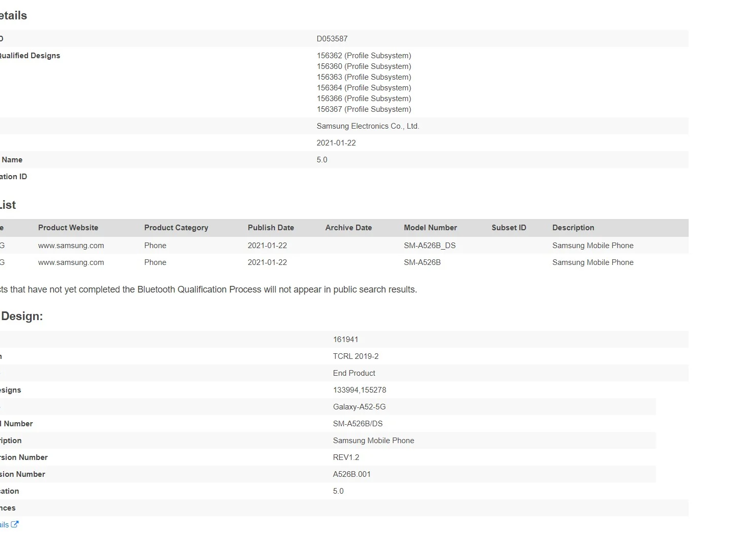The height and width of the screenshot is (534, 756).
Task: Click the Archive Date column header
Action: (x=348, y=228)
